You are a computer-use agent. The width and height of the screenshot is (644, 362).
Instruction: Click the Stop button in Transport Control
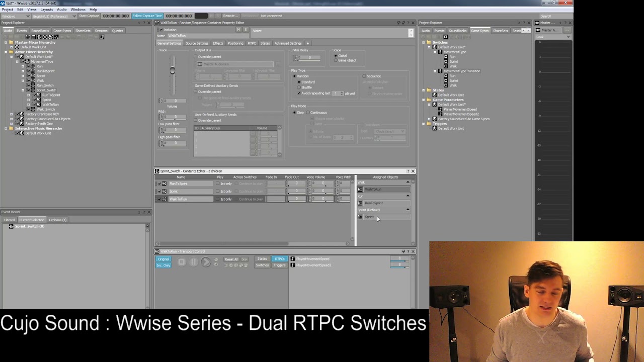(x=182, y=261)
